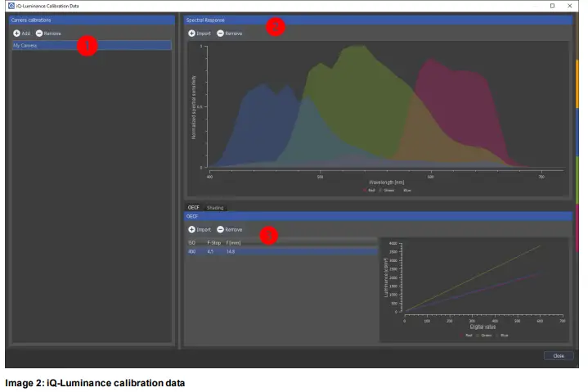588x392 pixels.
Task: Switch to the Shading tab
Action: 215,208
